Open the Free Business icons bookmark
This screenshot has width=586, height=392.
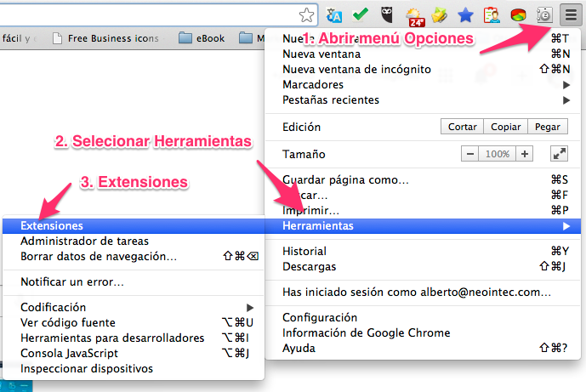click(105, 38)
